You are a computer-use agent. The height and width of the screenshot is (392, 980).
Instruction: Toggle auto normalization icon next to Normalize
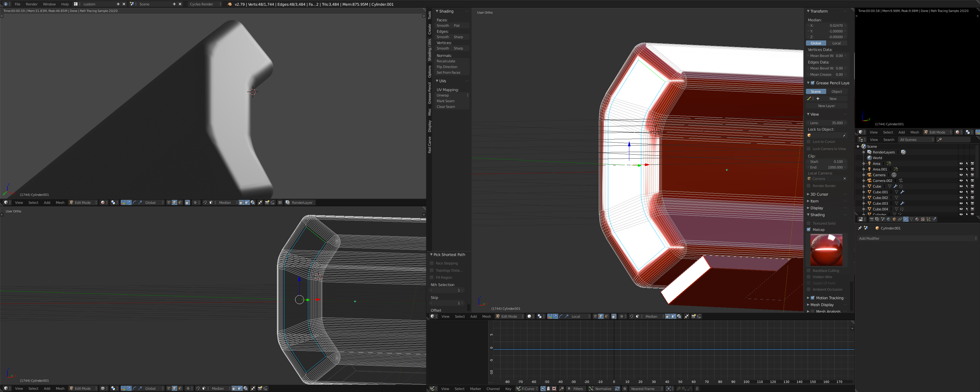coord(617,389)
